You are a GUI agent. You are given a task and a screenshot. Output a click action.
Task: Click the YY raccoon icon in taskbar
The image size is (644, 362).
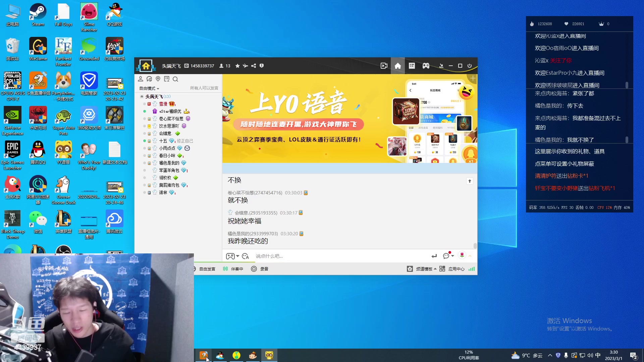(x=269, y=355)
